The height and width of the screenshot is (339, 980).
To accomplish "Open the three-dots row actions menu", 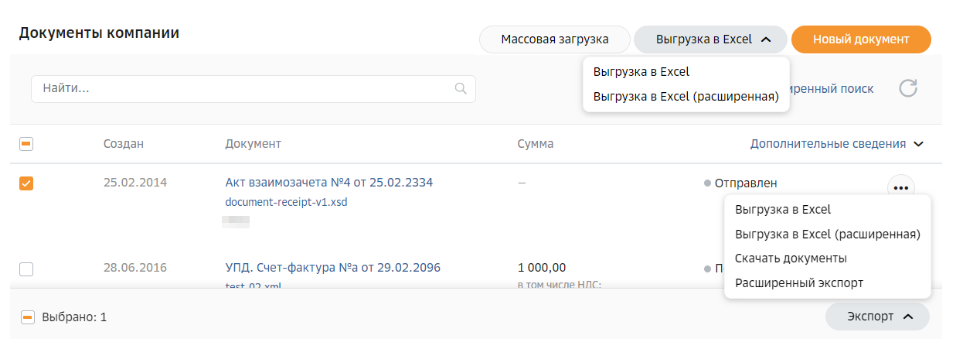I will pos(900,187).
